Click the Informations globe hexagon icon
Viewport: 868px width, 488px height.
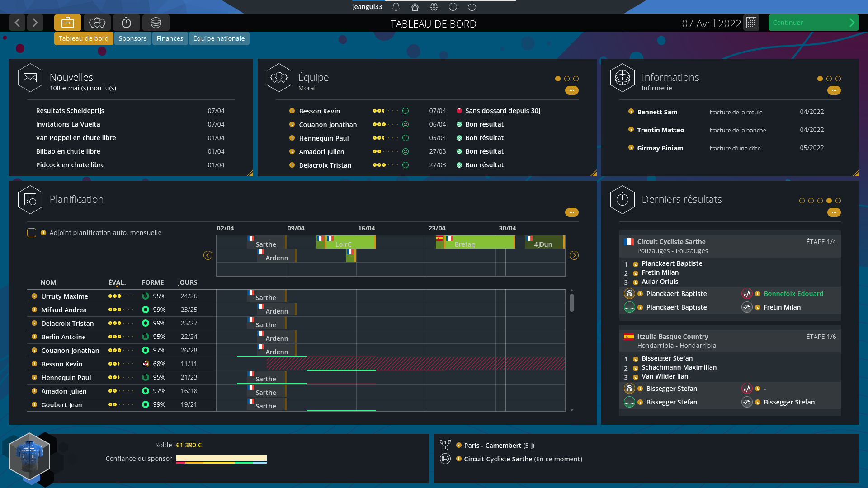[x=623, y=78]
